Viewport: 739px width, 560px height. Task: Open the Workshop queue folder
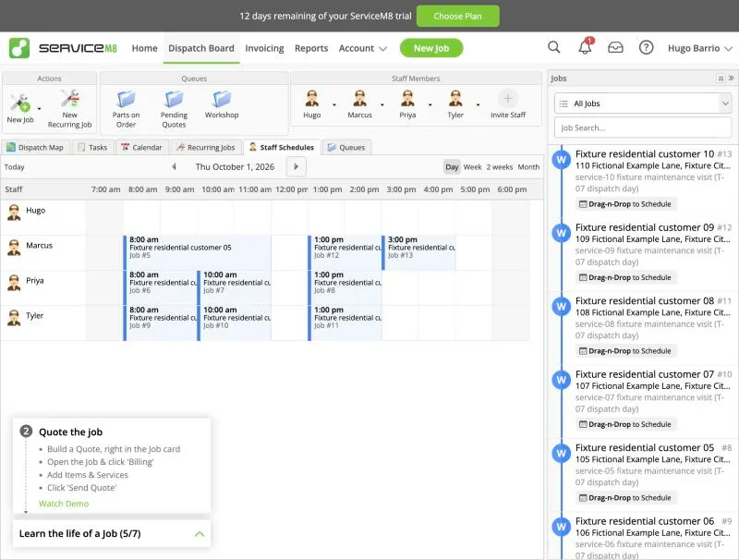(x=222, y=100)
